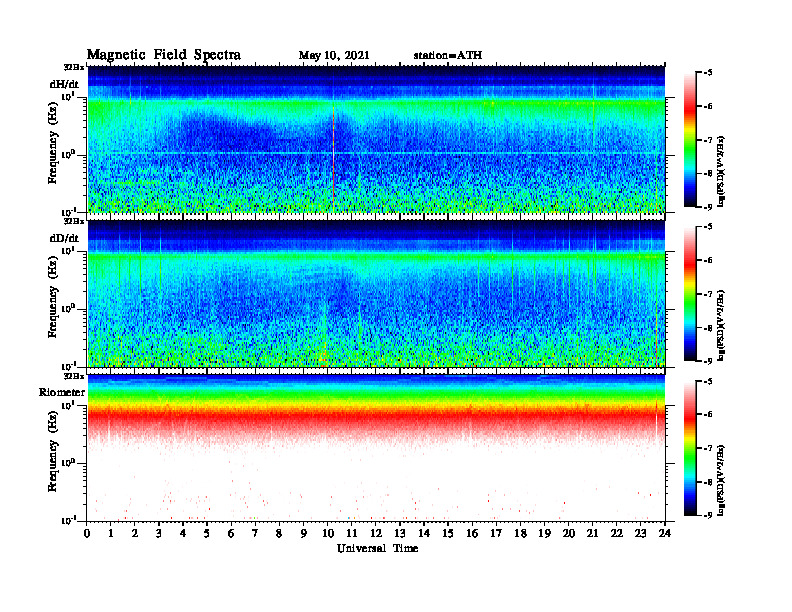
Task: Click the "10" hour tick label
Action: [328, 533]
